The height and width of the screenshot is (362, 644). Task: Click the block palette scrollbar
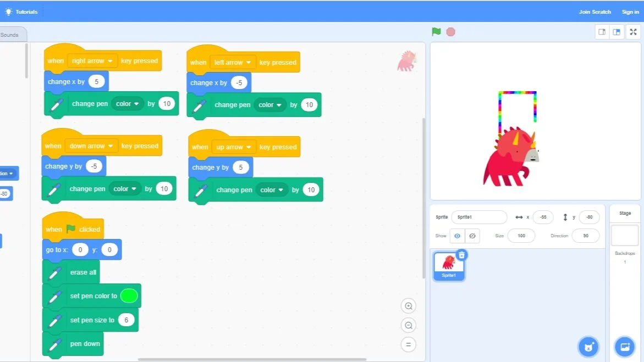(27, 61)
